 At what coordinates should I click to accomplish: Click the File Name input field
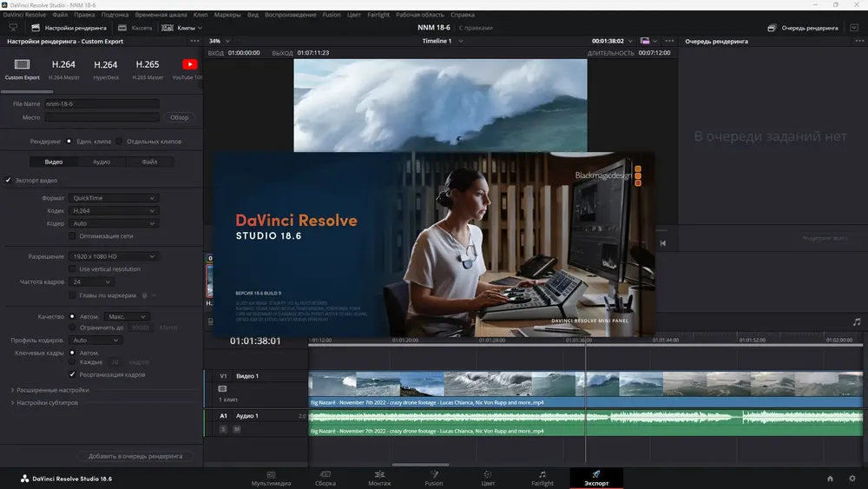(x=102, y=103)
